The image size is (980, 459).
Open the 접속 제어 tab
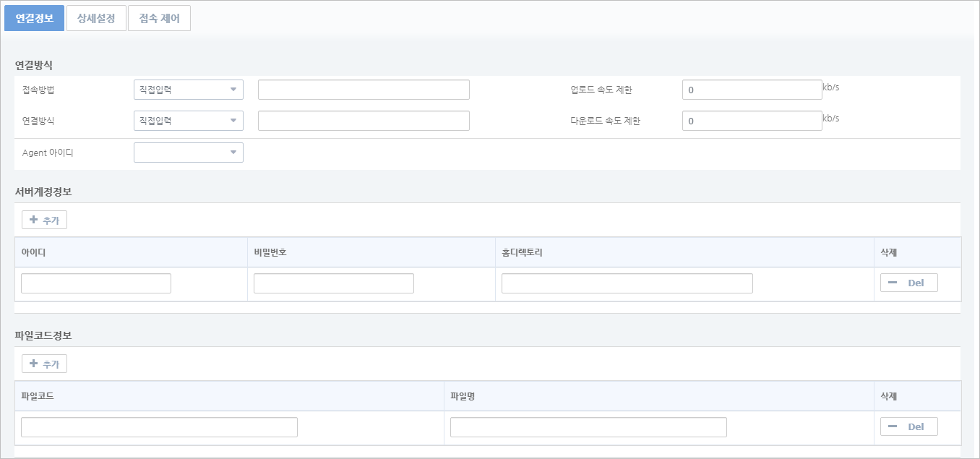[159, 19]
